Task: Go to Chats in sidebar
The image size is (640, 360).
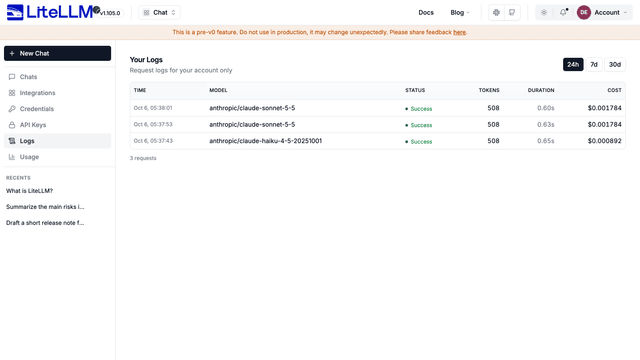Action: coord(58,77)
